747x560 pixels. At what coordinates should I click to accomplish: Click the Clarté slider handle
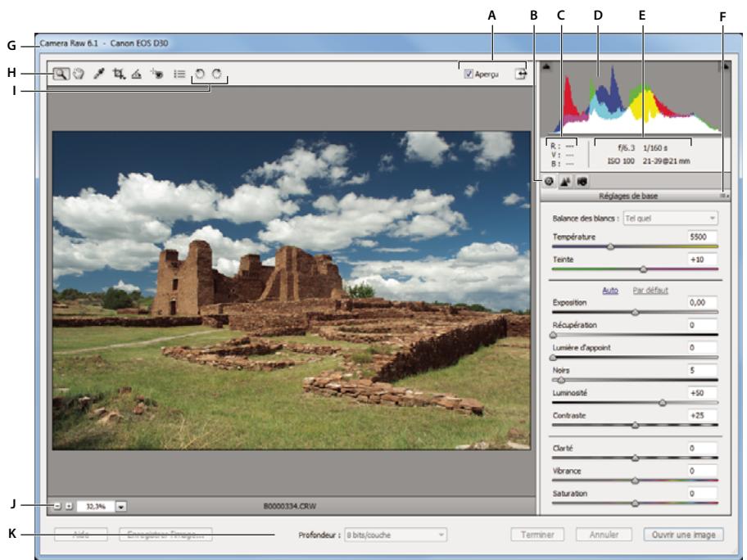pyautogui.click(x=635, y=458)
